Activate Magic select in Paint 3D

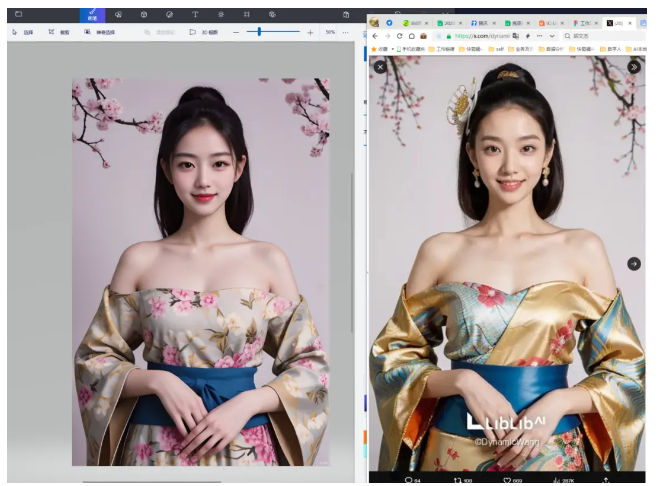coord(99,32)
